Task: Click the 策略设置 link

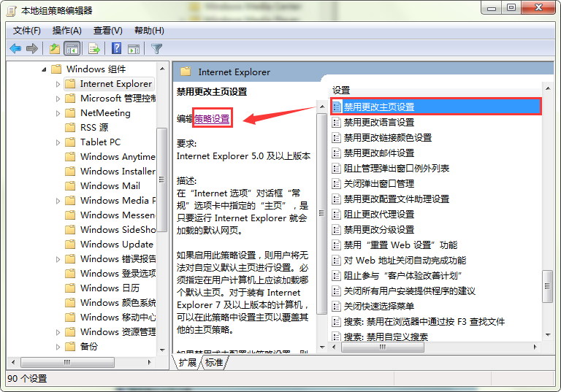Action: [212, 118]
